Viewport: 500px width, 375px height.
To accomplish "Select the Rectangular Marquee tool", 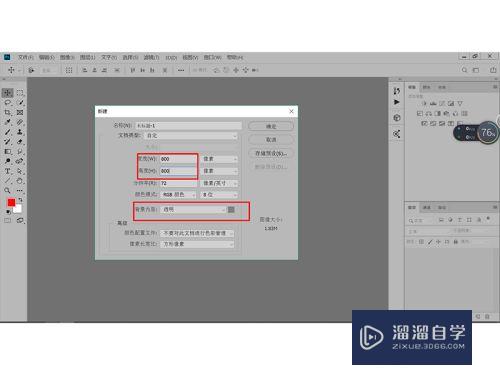I will click(20, 93).
